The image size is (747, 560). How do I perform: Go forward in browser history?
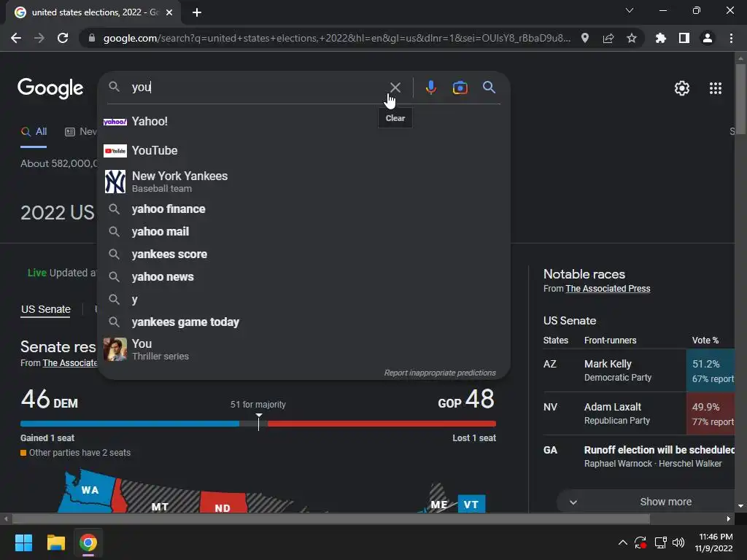pos(39,38)
